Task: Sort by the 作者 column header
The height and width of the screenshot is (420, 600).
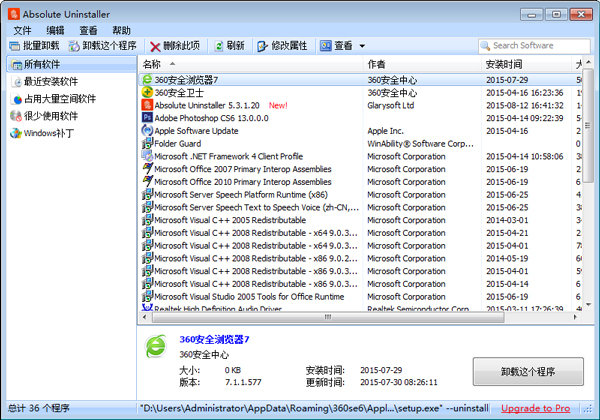Action: point(422,64)
